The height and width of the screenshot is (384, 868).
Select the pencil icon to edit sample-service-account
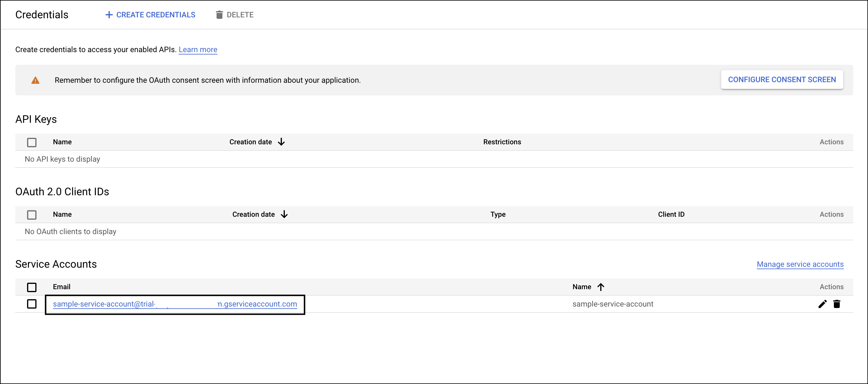(x=822, y=304)
